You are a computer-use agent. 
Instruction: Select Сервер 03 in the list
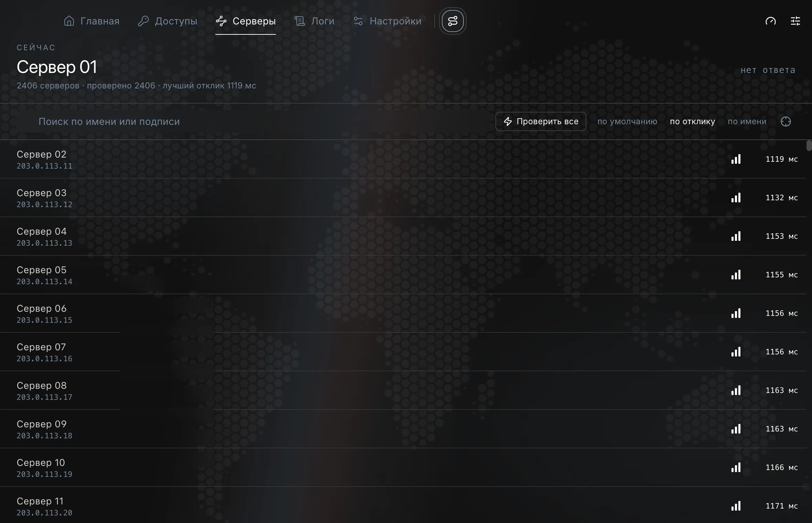403,198
